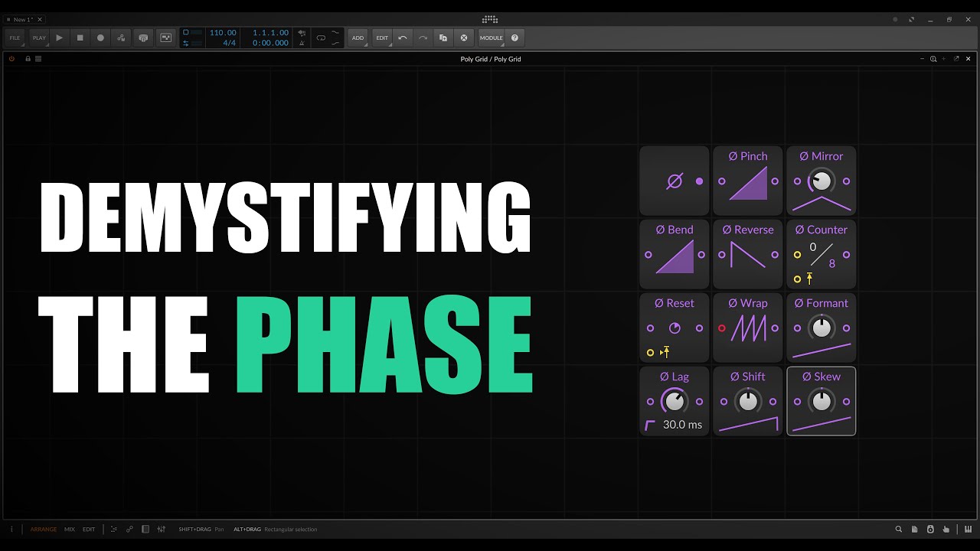Switch to the EDIT view in the footer

click(x=89, y=529)
